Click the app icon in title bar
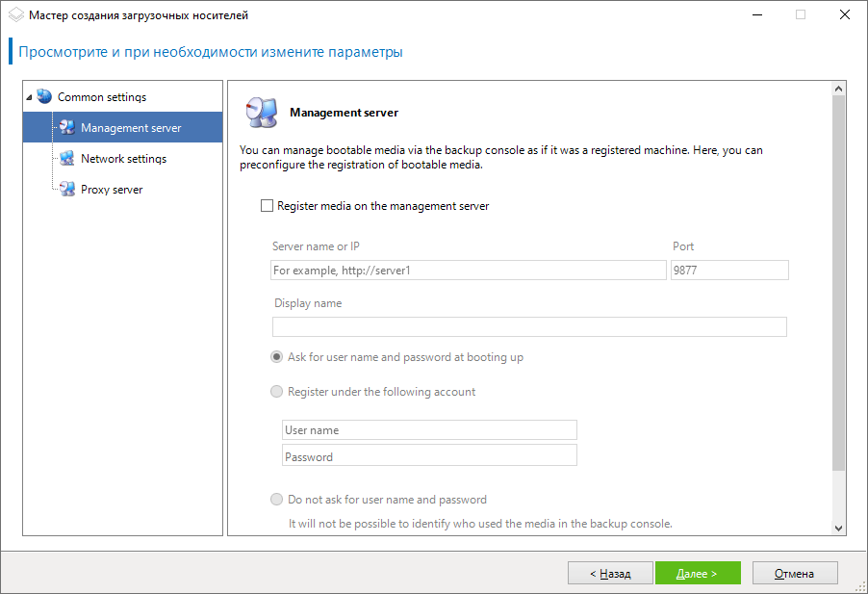 (x=15, y=14)
